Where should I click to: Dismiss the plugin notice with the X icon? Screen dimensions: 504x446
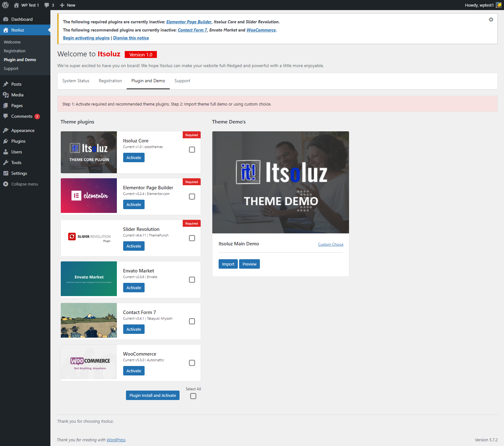pyautogui.click(x=491, y=20)
